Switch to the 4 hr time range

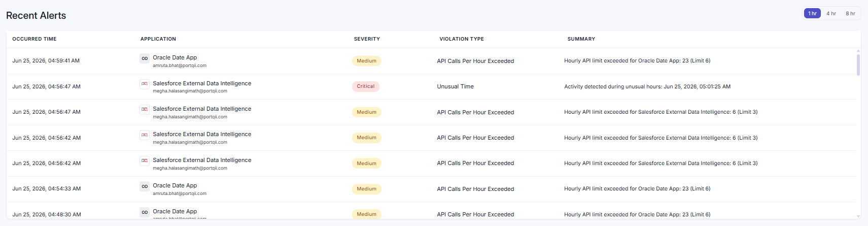click(x=831, y=13)
